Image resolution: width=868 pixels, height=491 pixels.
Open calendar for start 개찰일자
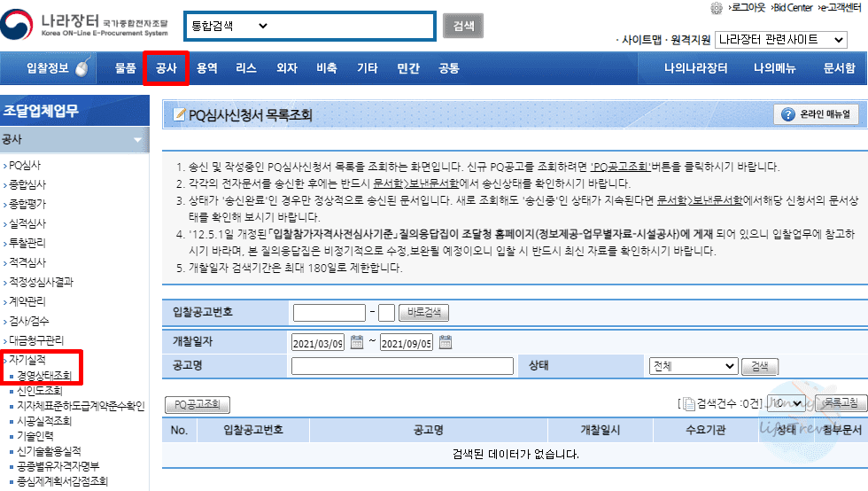(357, 342)
